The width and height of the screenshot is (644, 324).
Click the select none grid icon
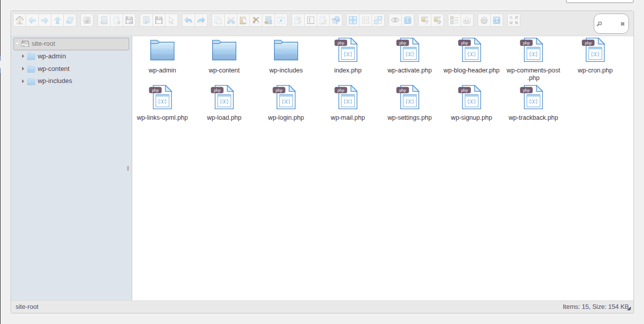pyautogui.click(x=365, y=21)
